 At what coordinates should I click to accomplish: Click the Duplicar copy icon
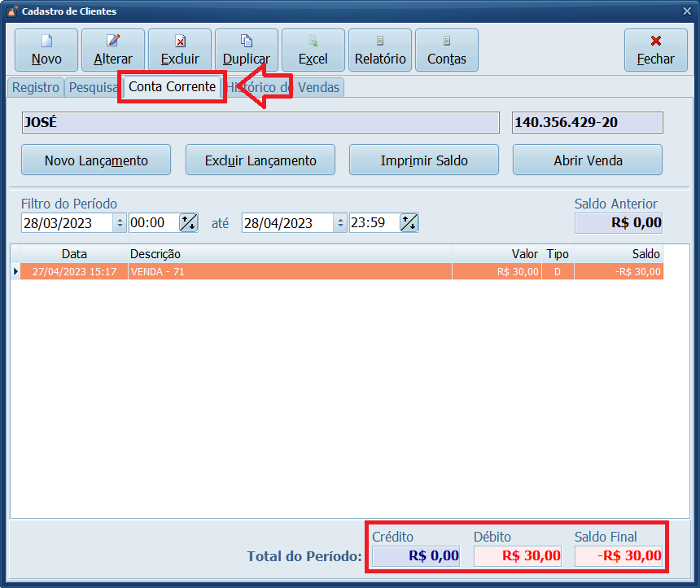pyautogui.click(x=247, y=42)
